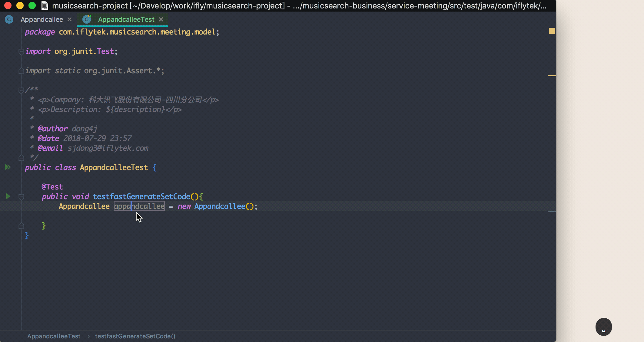Click testfastGenerateSetCode() breadcrumb item

pos(135,336)
